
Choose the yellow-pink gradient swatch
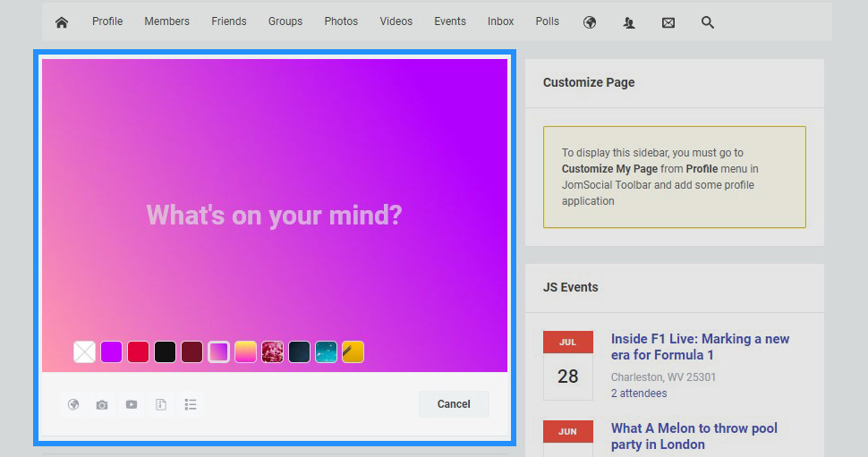[x=245, y=351]
